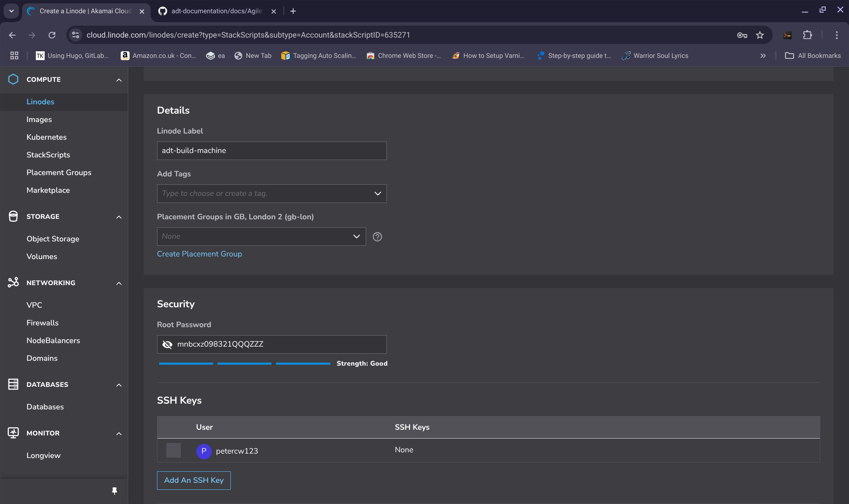Image resolution: width=849 pixels, height=504 pixels.
Task: Open the tab search dropdown arrow
Action: (11, 11)
